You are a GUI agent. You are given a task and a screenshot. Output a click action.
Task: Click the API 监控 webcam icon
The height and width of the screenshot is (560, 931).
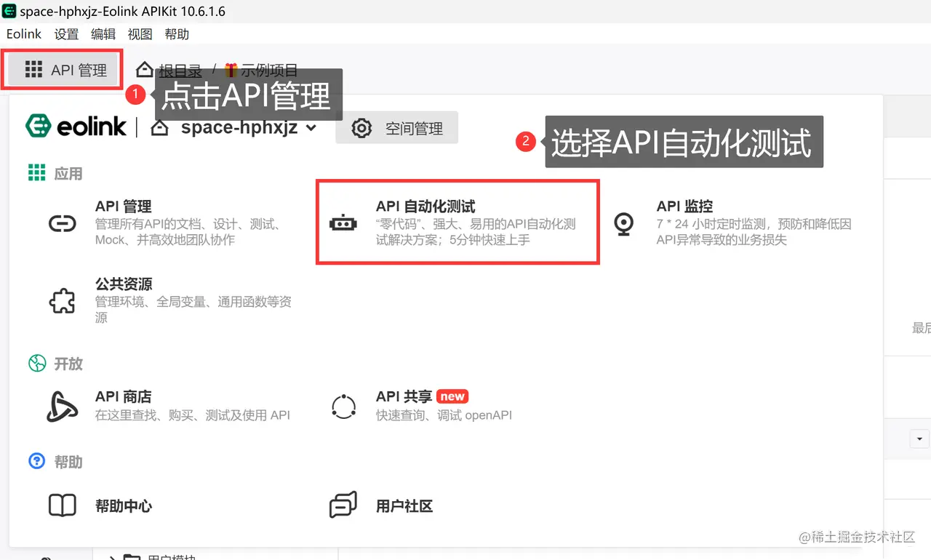point(623,224)
